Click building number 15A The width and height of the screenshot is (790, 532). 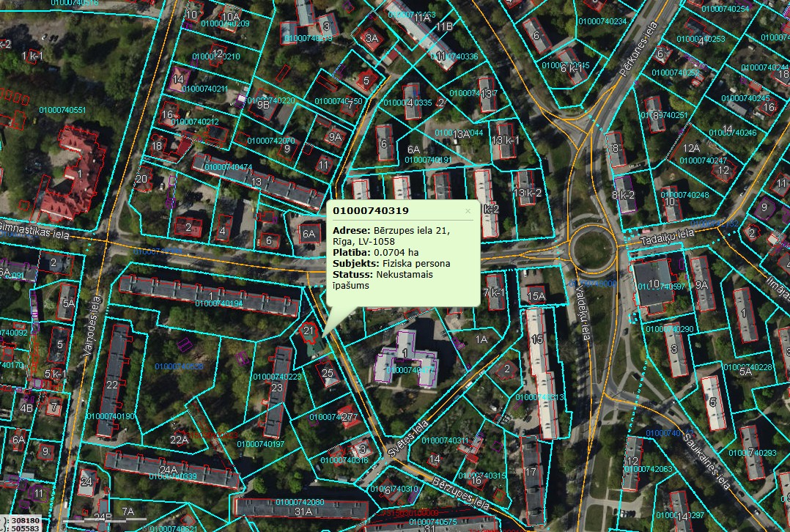pyautogui.click(x=536, y=296)
